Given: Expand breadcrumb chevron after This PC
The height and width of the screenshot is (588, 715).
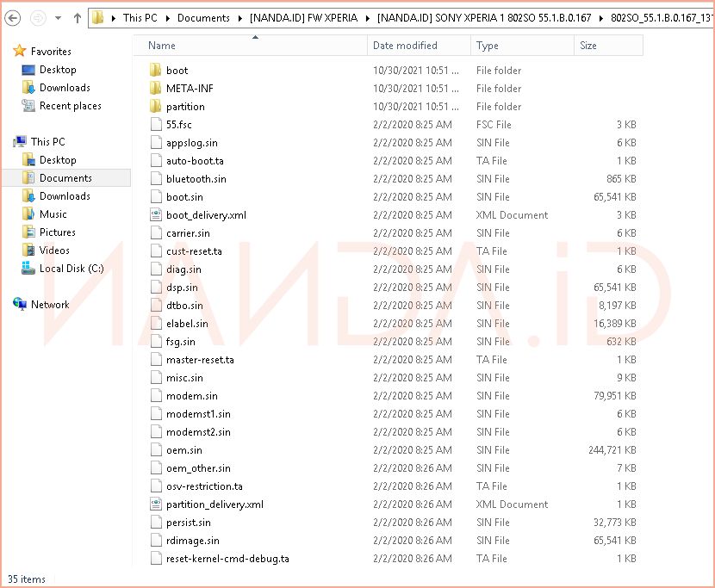Looking at the screenshot, I should click(x=170, y=17).
